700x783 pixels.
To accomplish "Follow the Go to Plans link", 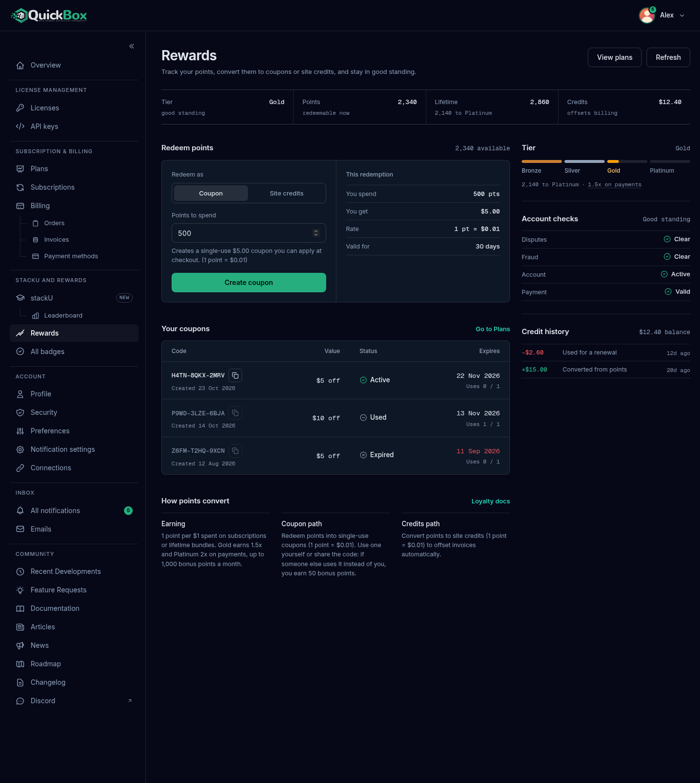I will (493, 329).
